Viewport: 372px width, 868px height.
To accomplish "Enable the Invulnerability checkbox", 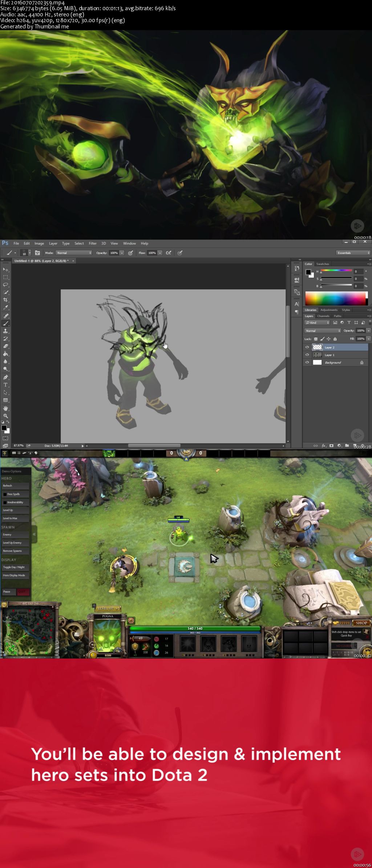I will click(5, 502).
